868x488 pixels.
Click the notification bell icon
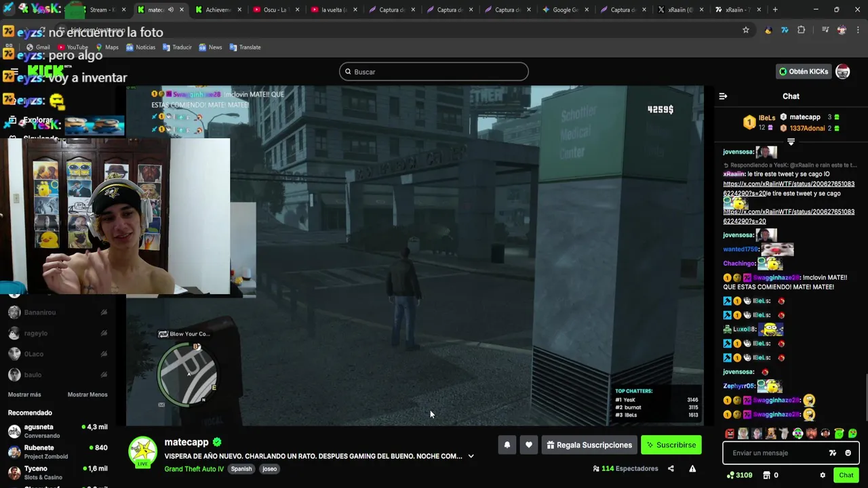tap(507, 445)
